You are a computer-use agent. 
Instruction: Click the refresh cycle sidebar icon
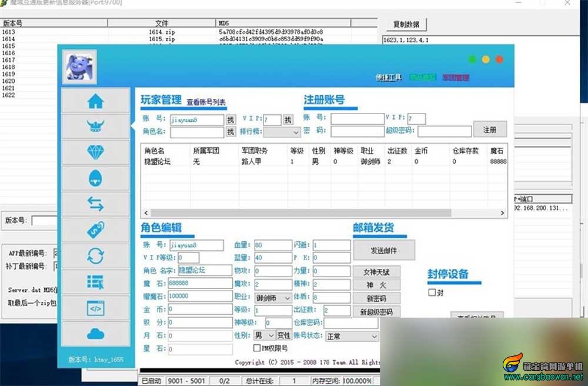coord(95,256)
